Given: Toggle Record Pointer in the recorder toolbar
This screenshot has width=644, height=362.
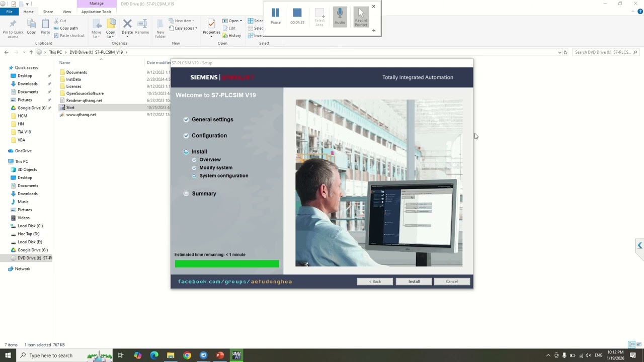Looking at the screenshot, I should [x=361, y=17].
